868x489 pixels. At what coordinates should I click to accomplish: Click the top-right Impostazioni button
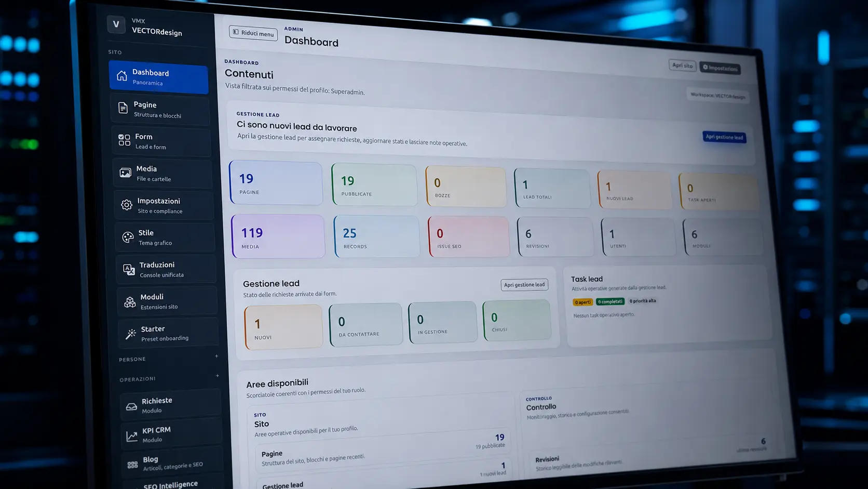pyautogui.click(x=720, y=68)
